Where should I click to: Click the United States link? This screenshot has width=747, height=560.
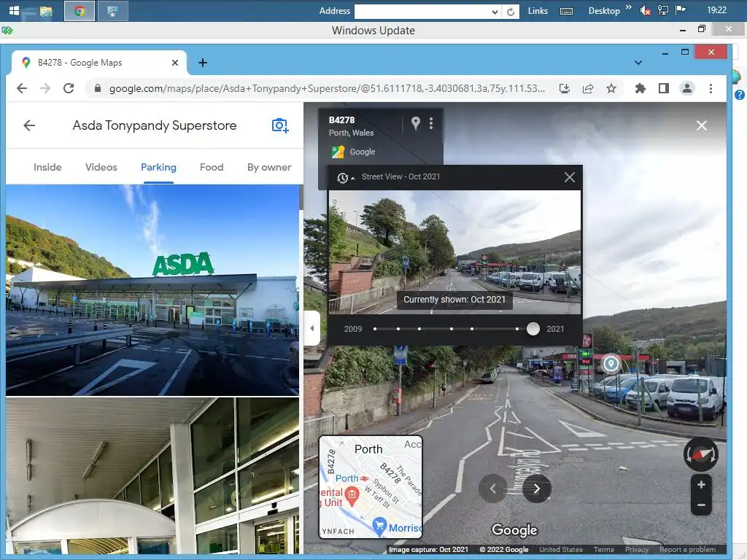point(561,550)
